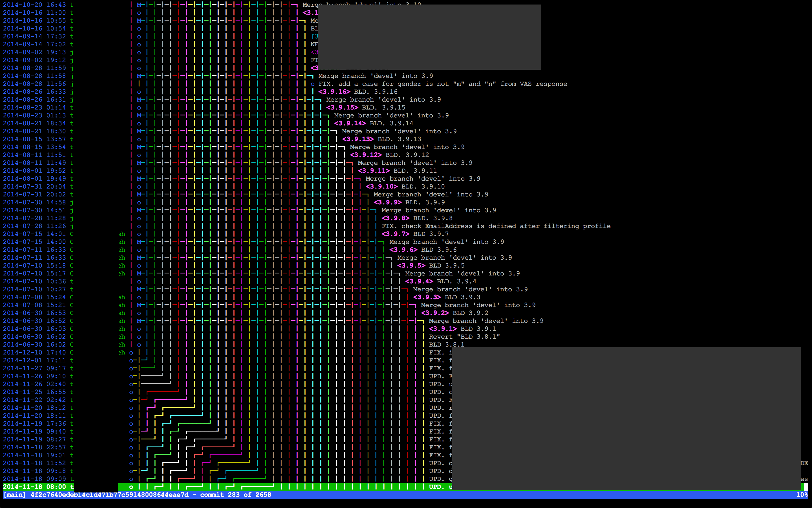Click merge commit dated 2014-08-26 16:31
812x508 pixels.
click(383, 99)
